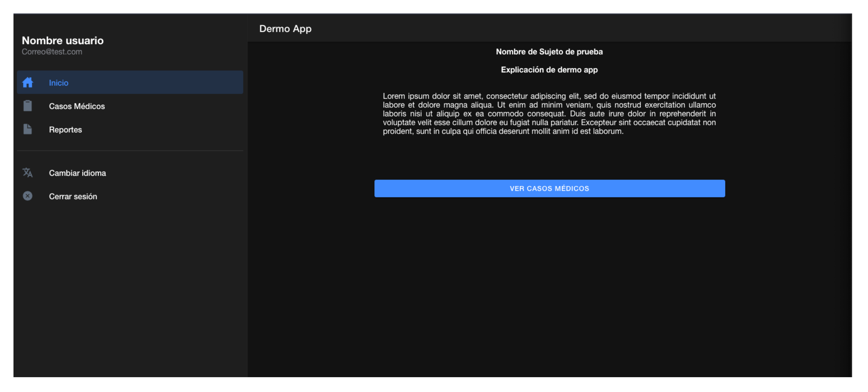Image resolution: width=868 pixels, height=392 pixels.
Task: Go to the Reportes menu entry
Action: coord(65,130)
